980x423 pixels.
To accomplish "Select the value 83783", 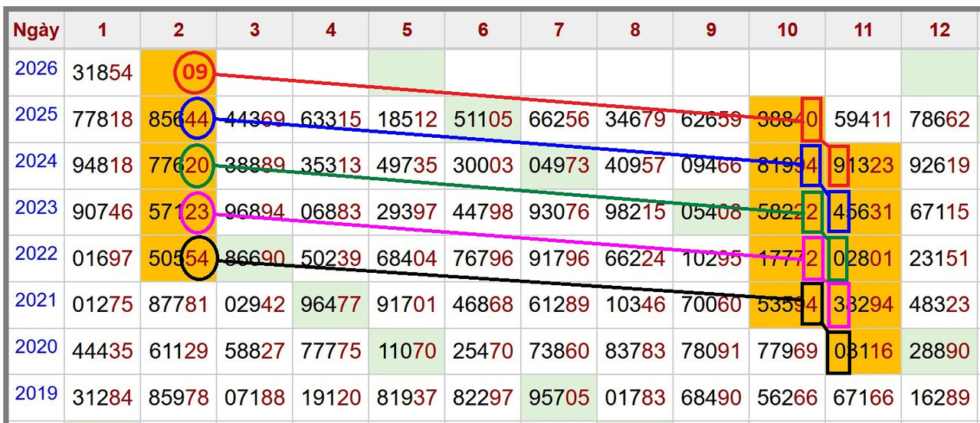I will point(634,352).
